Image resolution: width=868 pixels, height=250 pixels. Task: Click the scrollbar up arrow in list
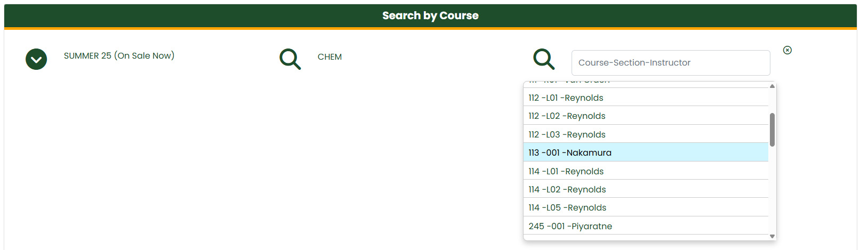(x=772, y=86)
